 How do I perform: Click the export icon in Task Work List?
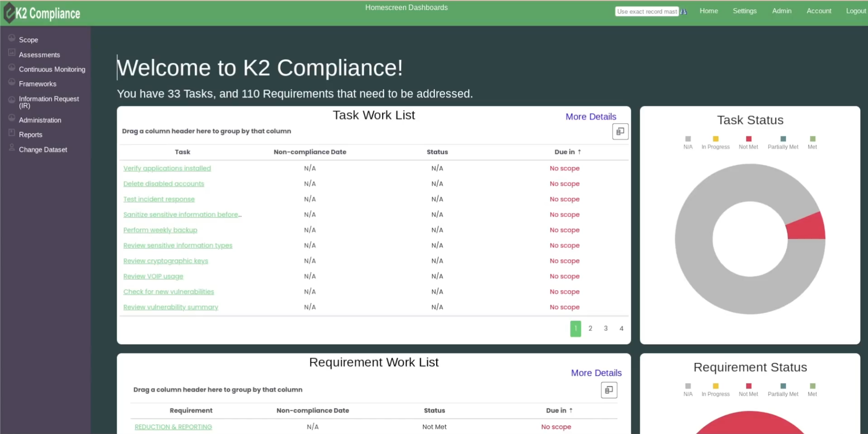[x=620, y=131]
